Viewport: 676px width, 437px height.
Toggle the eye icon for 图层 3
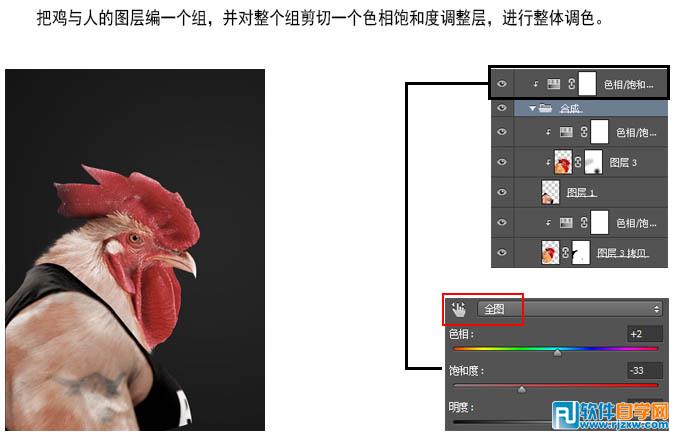pyautogui.click(x=502, y=162)
